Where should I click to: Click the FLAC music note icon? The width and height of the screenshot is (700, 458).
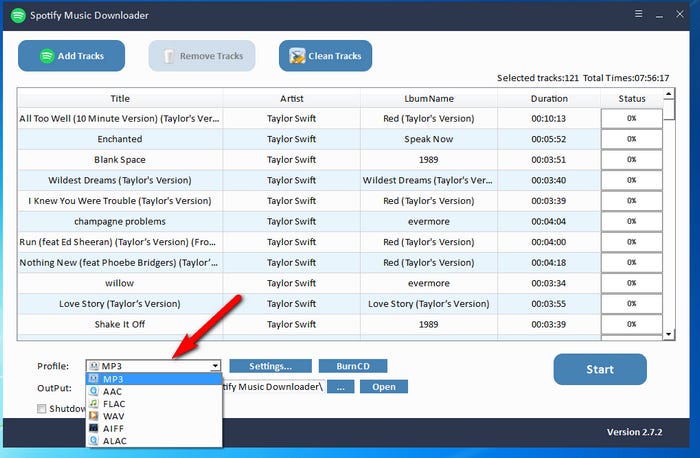(93, 404)
